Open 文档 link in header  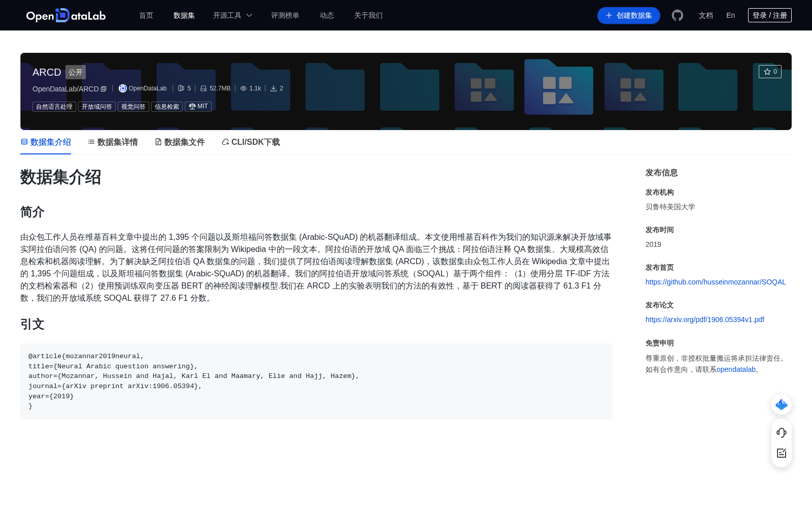(x=706, y=15)
